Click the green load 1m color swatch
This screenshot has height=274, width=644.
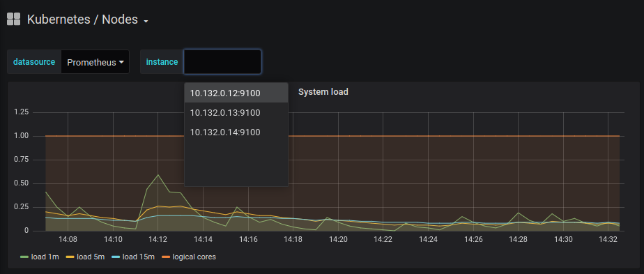click(x=24, y=257)
